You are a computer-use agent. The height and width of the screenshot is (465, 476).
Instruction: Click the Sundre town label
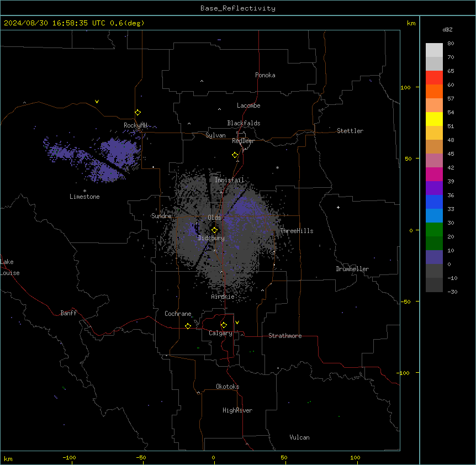pyautogui.click(x=161, y=216)
